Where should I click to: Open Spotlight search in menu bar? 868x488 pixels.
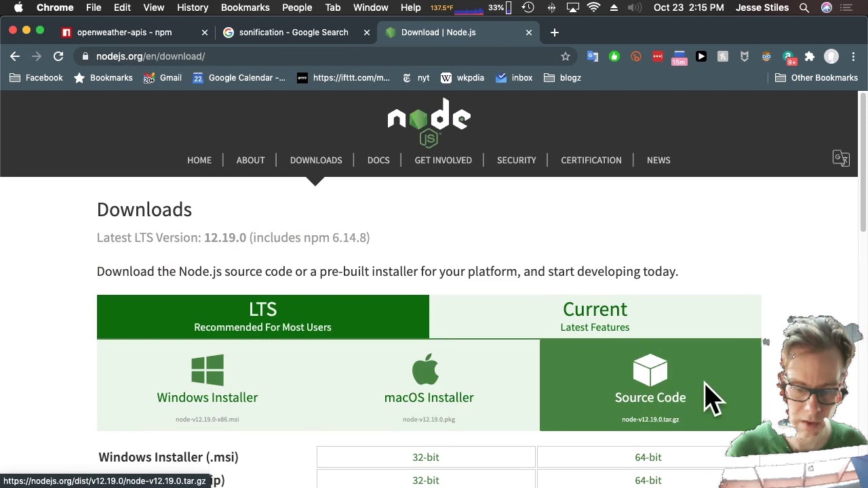coord(804,7)
